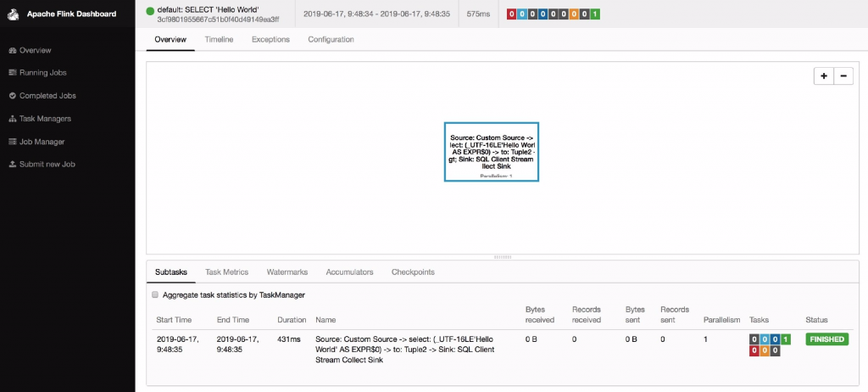The image size is (868, 392).
Task: Click the Parallelism column header
Action: 722,320
